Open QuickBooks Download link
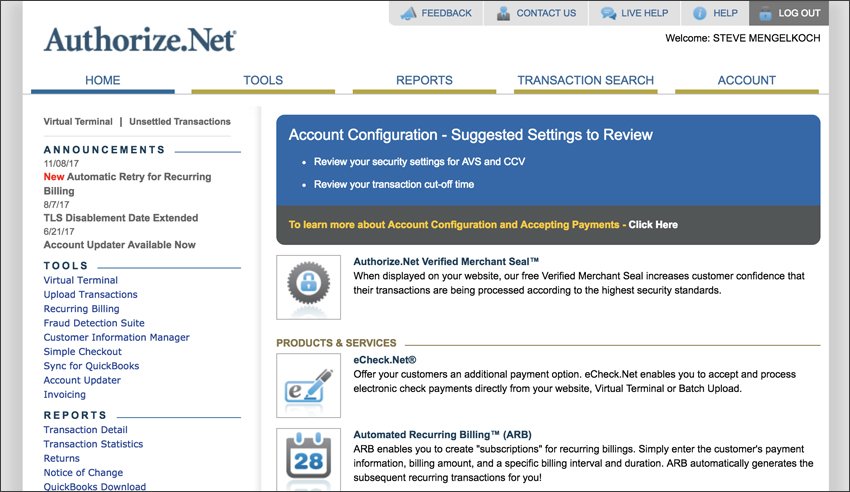Screen dimensions: 850x492 click(94, 487)
